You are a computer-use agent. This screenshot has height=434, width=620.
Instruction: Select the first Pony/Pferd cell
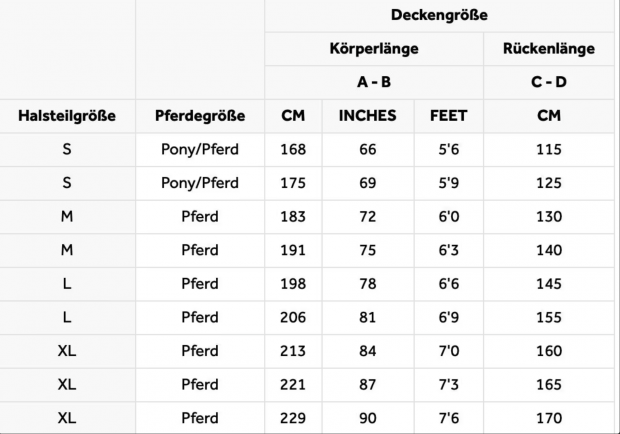200,149
